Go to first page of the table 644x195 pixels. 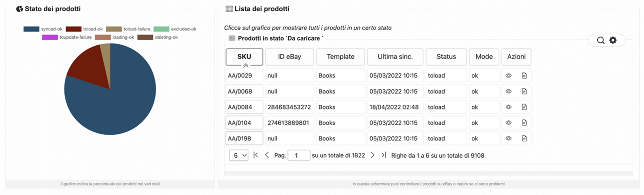pos(255,155)
